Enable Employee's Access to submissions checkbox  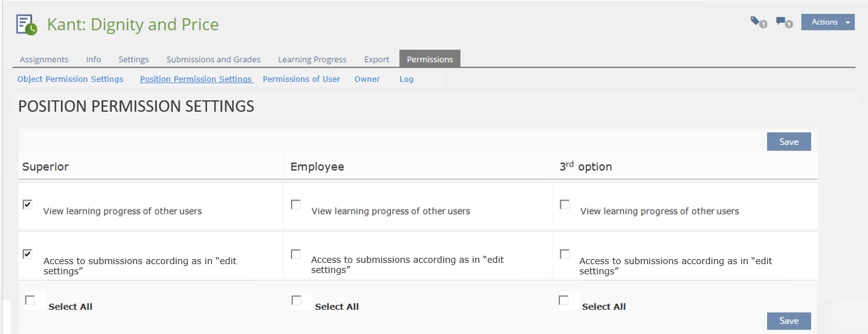point(296,254)
